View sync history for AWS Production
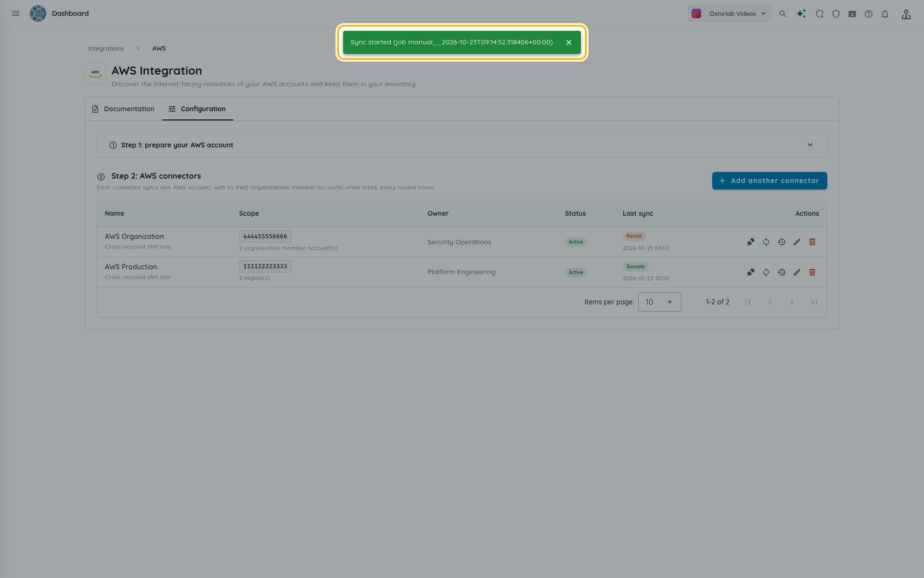The height and width of the screenshot is (578, 924). click(x=782, y=272)
